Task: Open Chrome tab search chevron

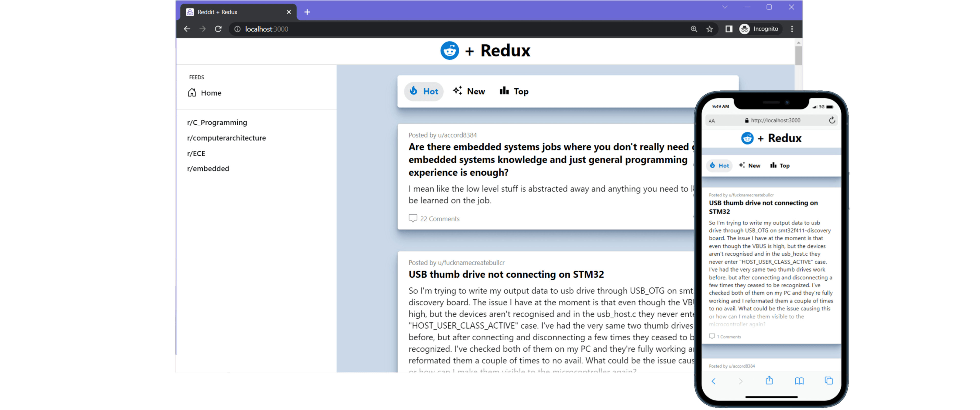Action: pyautogui.click(x=725, y=7)
